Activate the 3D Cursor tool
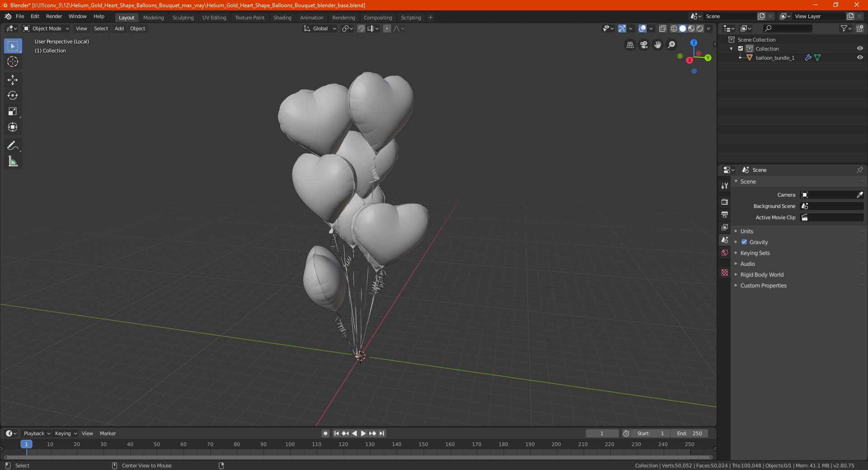The image size is (868, 470). (13, 62)
